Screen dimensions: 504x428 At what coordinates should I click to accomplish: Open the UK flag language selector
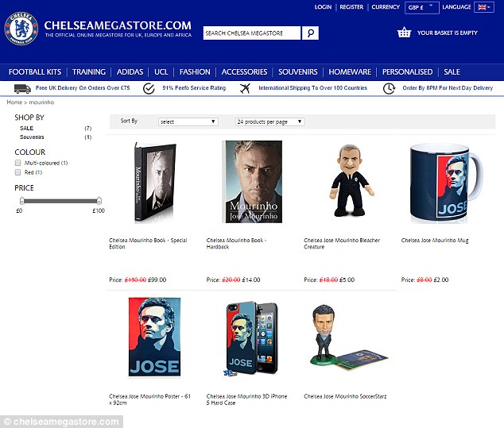(x=484, y=7)
